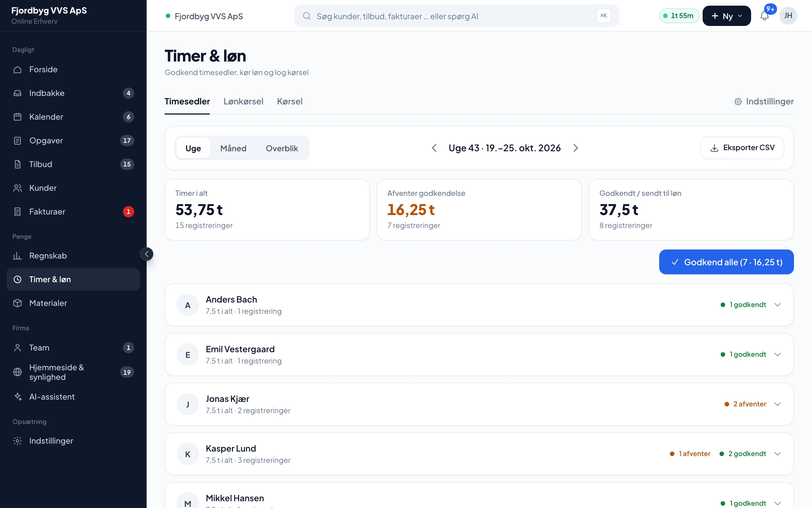Open Regnskab bar chart icon
Image resolution: width=812 pixels, height=508 pixels.
[x=17, y=256]
